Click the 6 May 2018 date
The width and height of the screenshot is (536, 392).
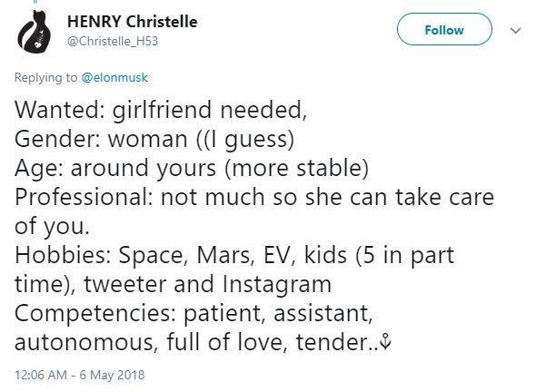click(x=112, y=375)
